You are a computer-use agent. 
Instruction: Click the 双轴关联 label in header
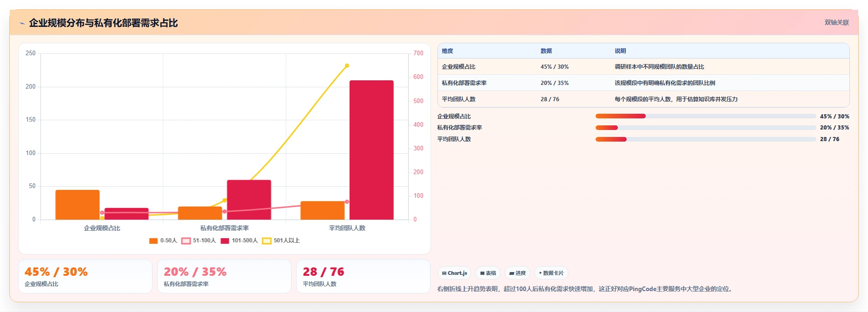tap(837, 22)
